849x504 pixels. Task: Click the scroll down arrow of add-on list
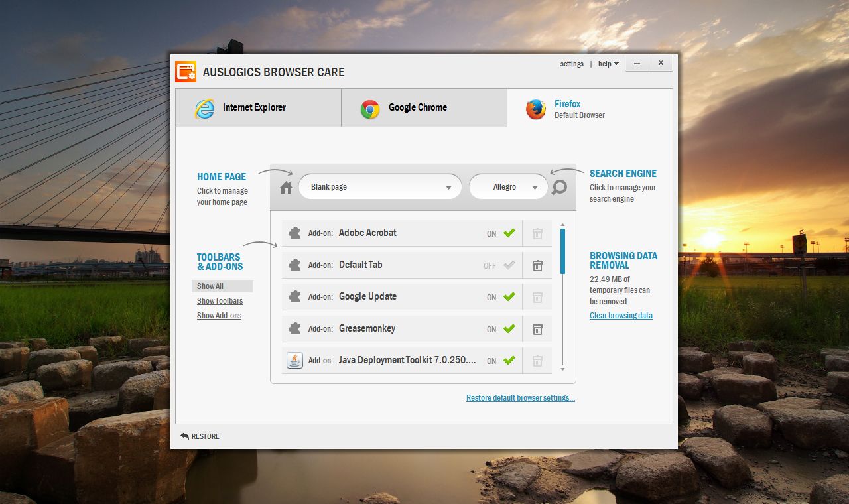coord(563,369)
